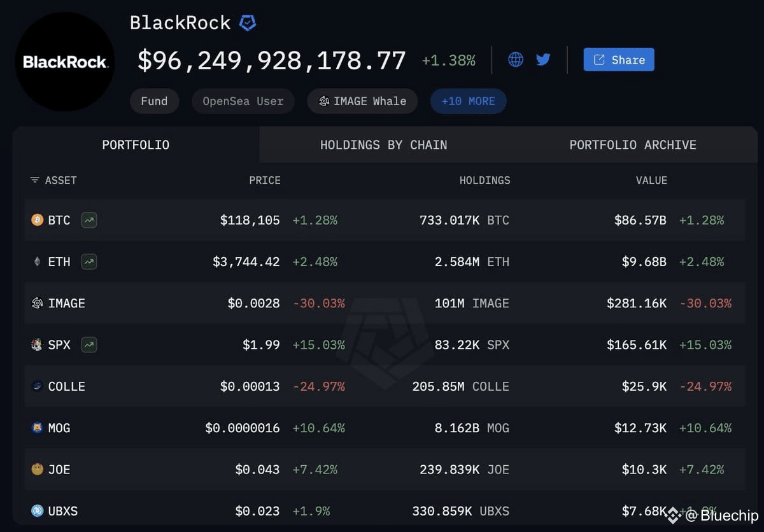Click the MOG token icon
This screenshot has height=532, width=764.
(x=38, y=428)
